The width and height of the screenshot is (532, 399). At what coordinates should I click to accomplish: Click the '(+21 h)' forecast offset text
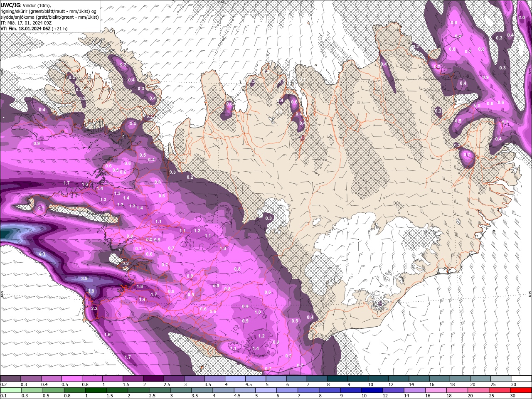[60, 29]
